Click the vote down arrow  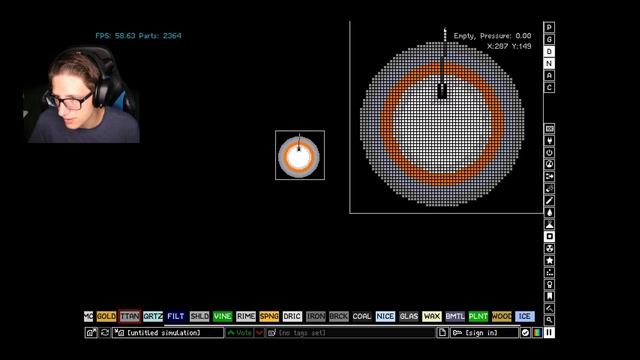click(259, 333)
